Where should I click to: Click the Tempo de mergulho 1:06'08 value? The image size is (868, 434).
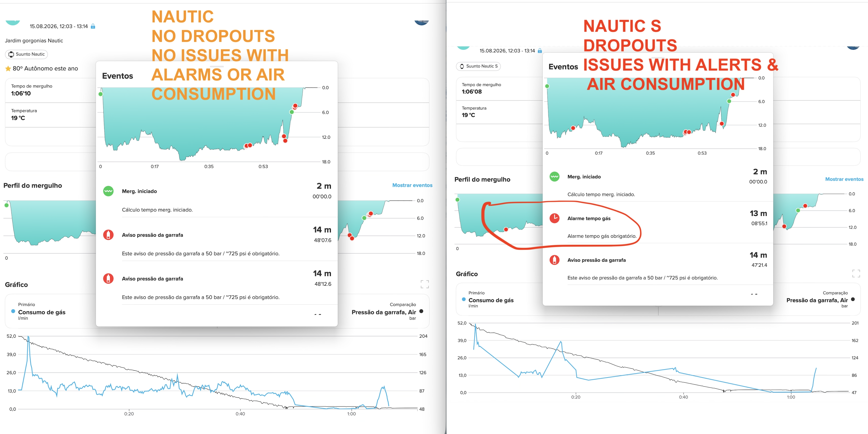pyautogui.click(x=472, y=91)
